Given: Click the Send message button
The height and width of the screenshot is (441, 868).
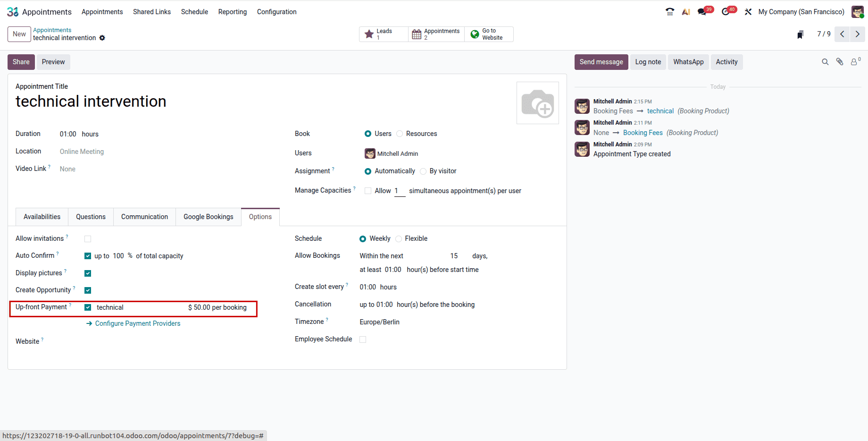Looking at the screenshot, I should click(601, 62).
